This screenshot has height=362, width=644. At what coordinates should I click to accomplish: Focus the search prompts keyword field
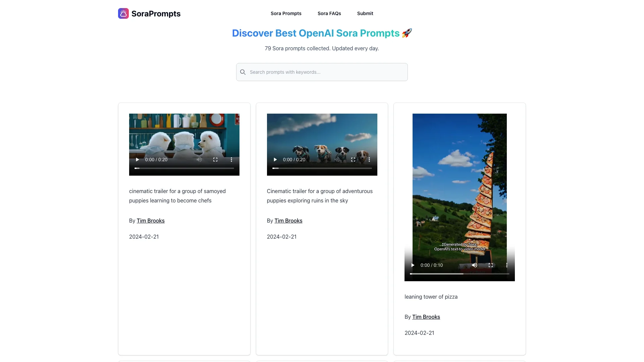point(322,72)
